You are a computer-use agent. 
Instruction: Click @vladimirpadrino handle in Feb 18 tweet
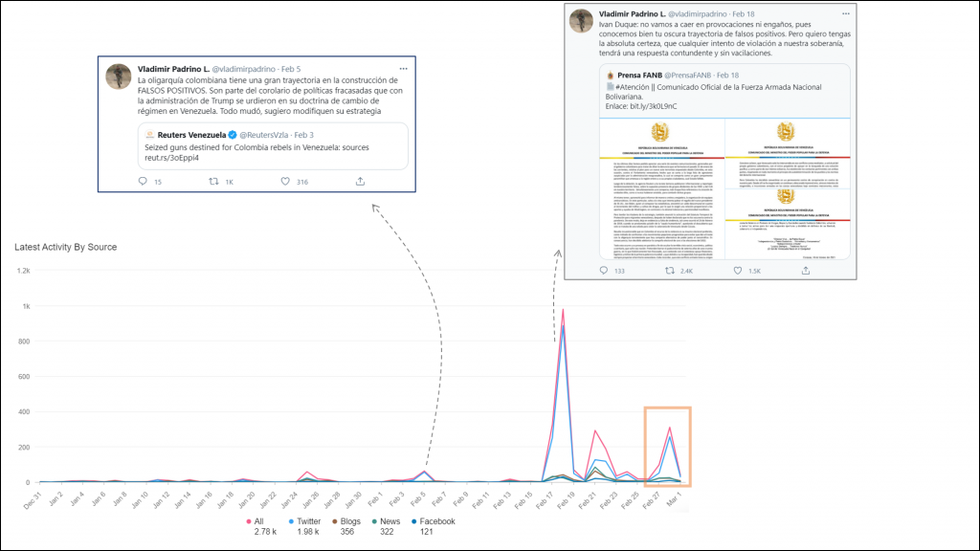click(698, 13)
